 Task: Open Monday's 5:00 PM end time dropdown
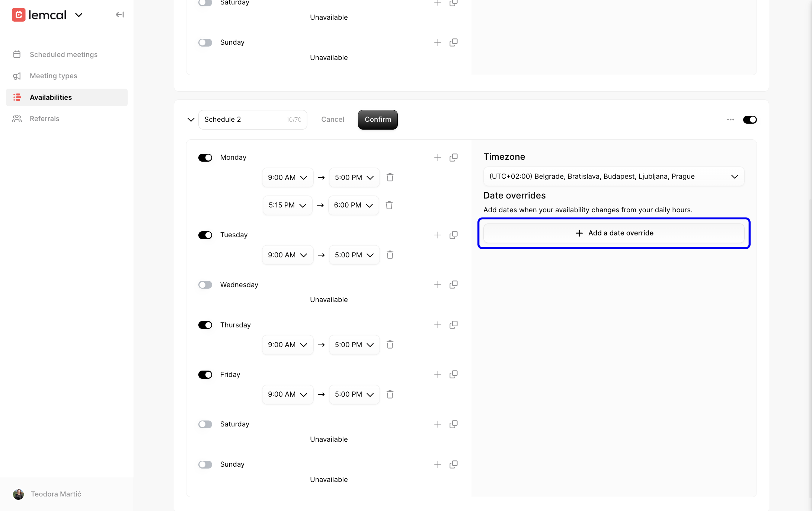[x=354, y=177]
